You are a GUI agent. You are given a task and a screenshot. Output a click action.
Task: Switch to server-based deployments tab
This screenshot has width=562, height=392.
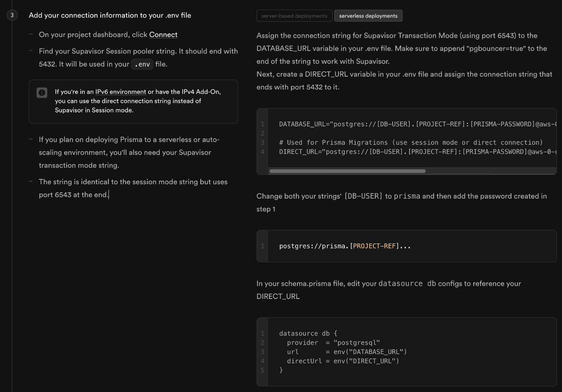click(x=294, y=16)
